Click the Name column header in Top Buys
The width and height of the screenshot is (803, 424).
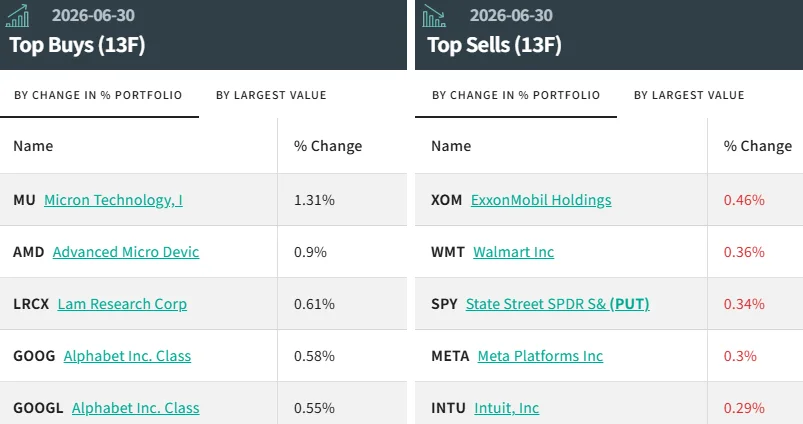pyautogui.click(x=33, y=146)
